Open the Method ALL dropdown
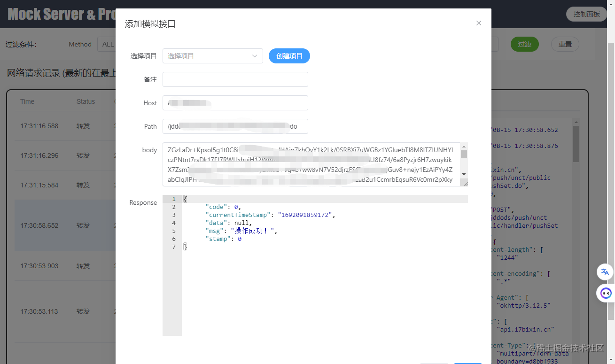615x364 pixels. tap(107, 44)
